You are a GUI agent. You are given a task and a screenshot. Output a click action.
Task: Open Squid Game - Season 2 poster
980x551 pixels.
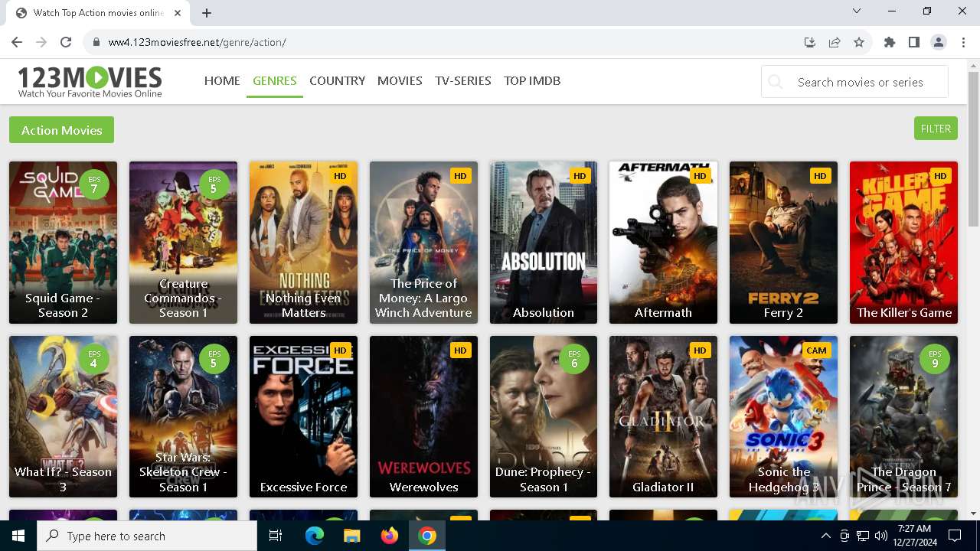coord(63,243)
